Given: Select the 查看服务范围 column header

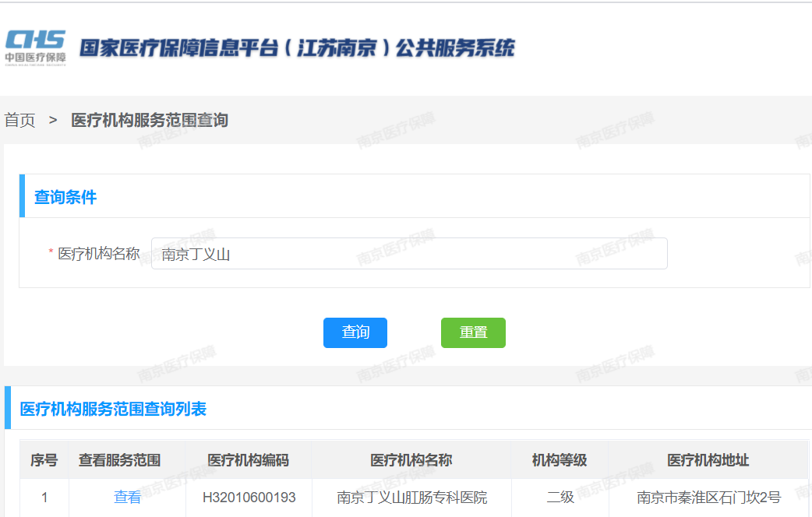Looking at the screenshot, I should (126, 460).
